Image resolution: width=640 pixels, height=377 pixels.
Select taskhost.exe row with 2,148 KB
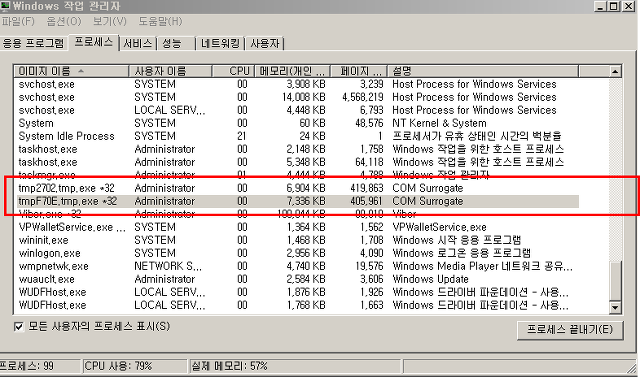point(298,149)
